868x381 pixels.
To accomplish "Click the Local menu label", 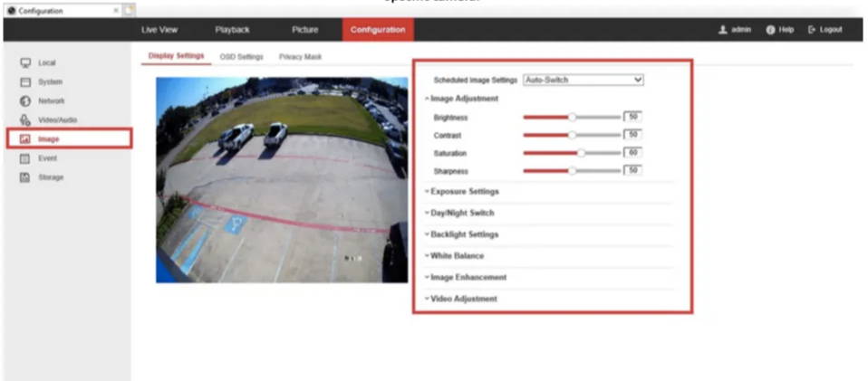I will (x=47, y=63).
